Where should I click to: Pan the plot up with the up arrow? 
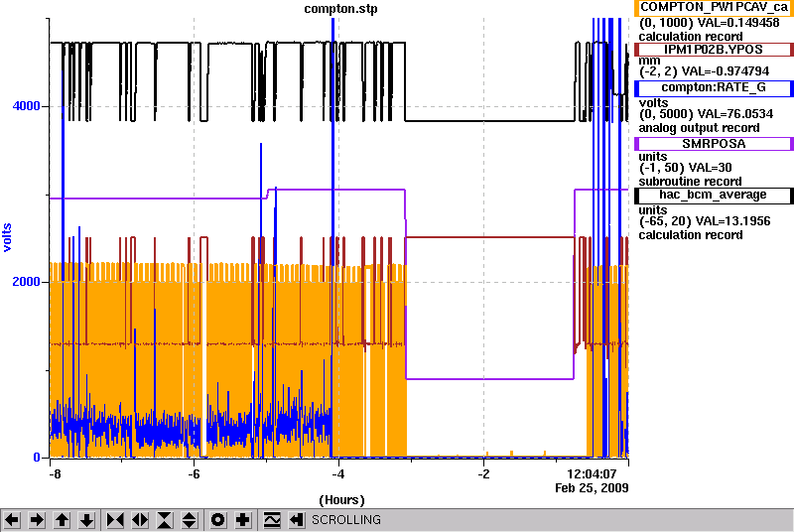click(62, 520)
